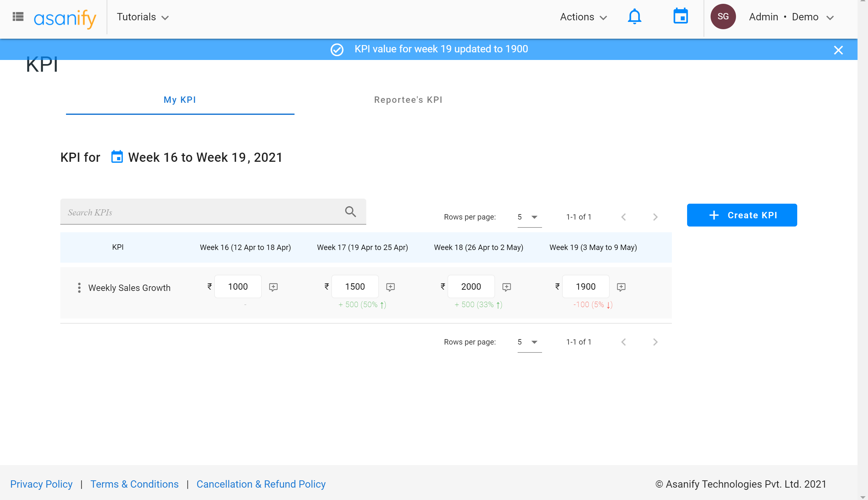This screenshot has height=500, width=868.
Task: Expand the Actions dropdown
Action: click(x=583, y=17)
